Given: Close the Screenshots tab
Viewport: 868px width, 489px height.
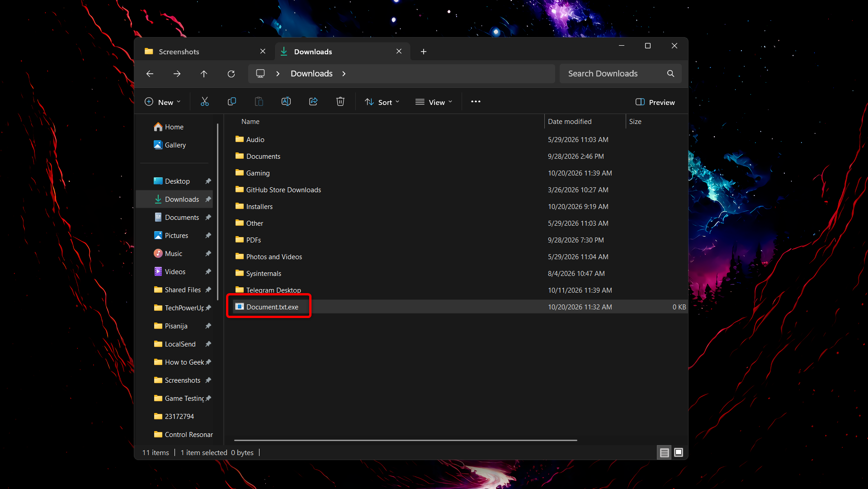Looking at the screenshot, I should [x=263, y=52].
